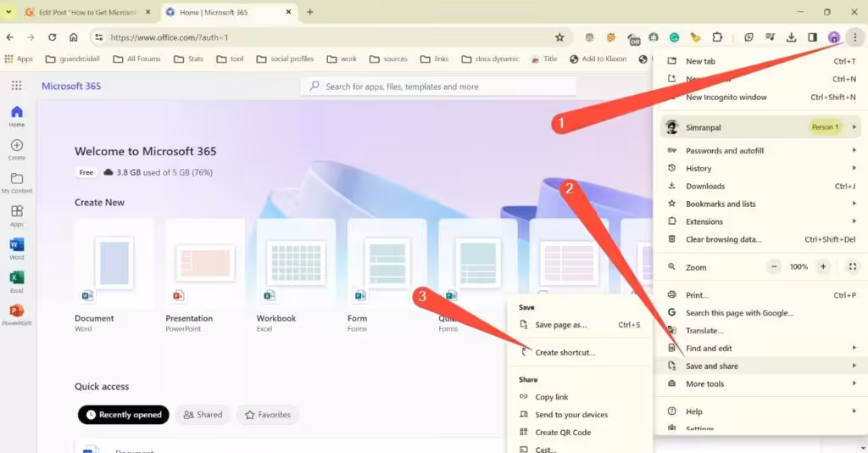This screenshot has width=868, height=453.
Task: Select New Incognito window menu item
Action: click(x=761, y=97)
